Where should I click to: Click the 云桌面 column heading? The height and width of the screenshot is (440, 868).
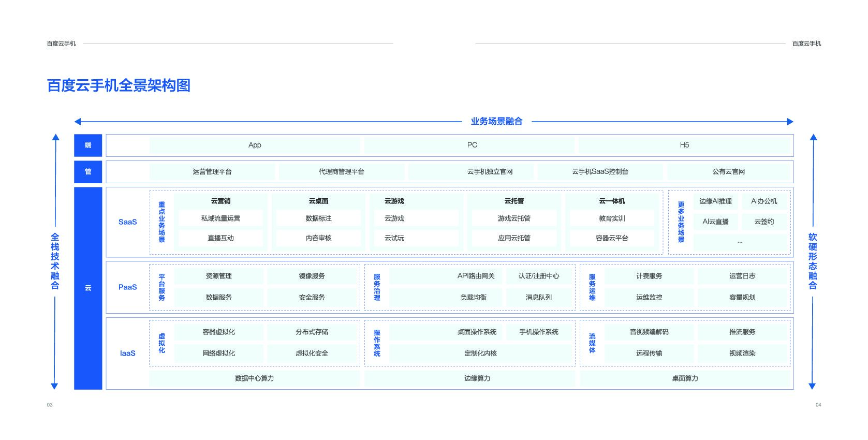(318, 201)
